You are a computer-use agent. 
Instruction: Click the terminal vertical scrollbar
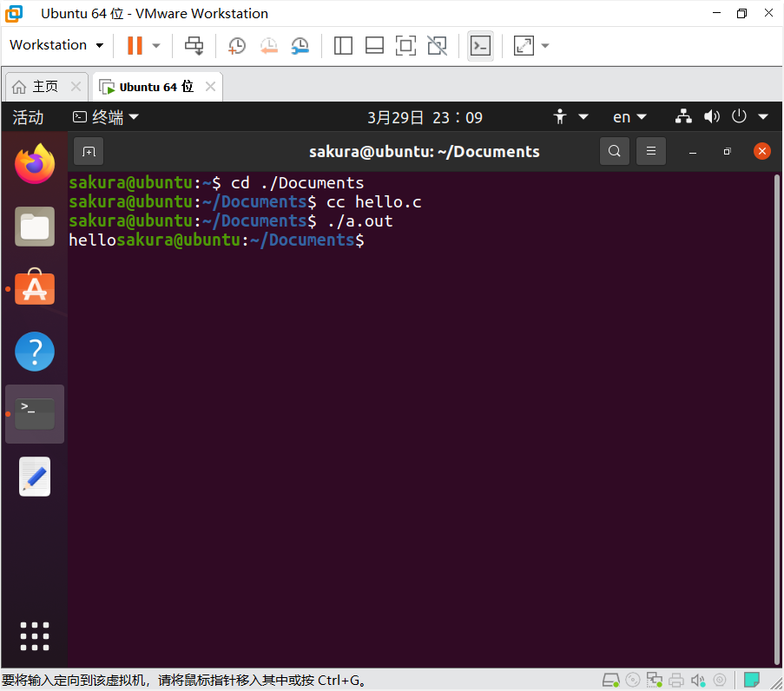pyautogui.click(x=776, y=417)
